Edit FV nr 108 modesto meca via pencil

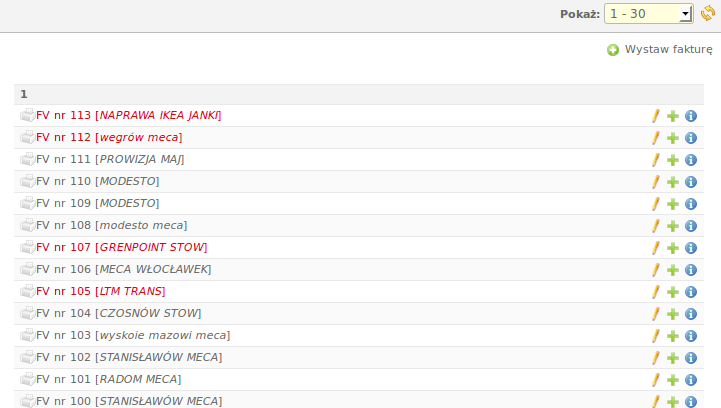pos(656,226)
